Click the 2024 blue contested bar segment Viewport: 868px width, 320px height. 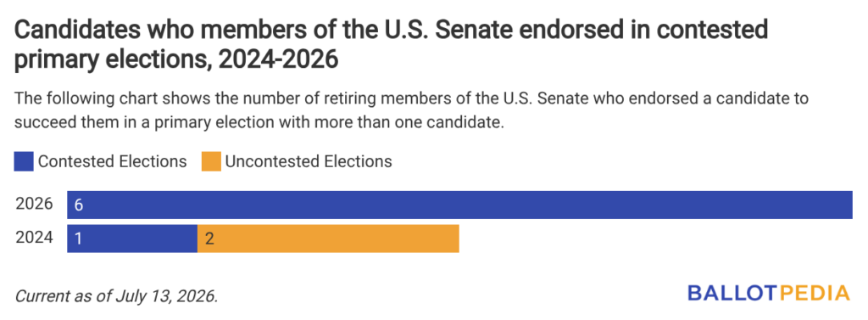(132, 239)
